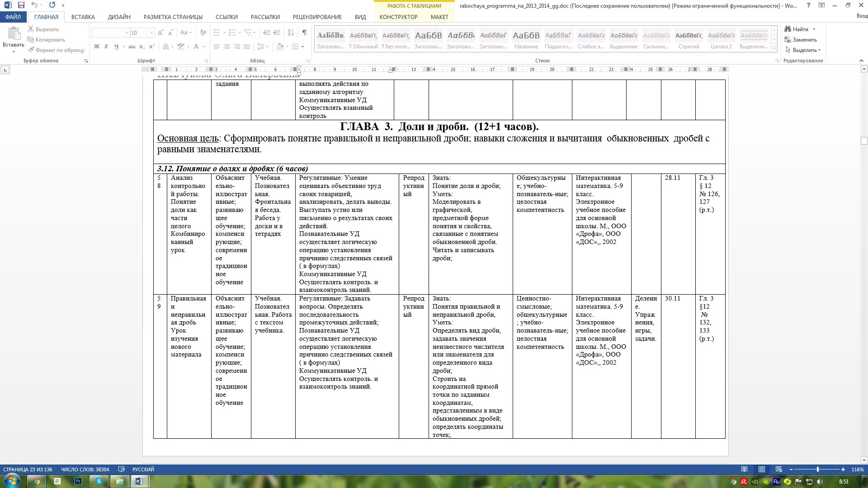This screenshot has width=868, height=488.
Task: Click the zoom slider handle
Action: (818, 469)
